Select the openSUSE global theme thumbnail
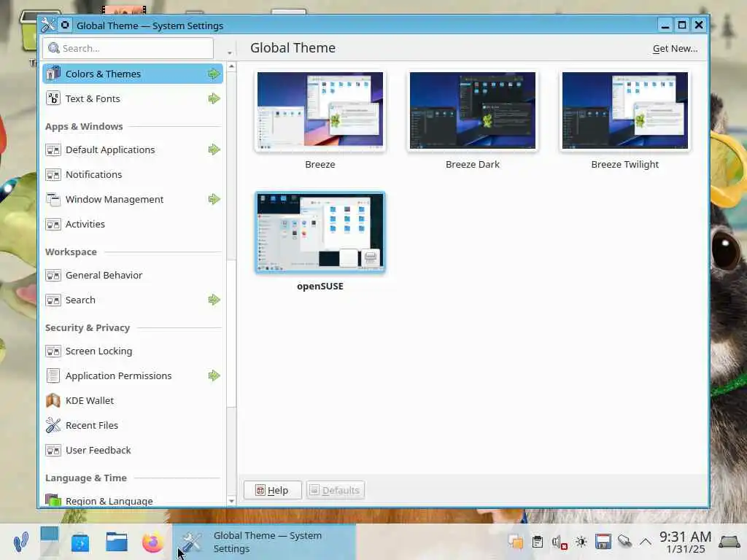This screenshot has height=560, width=747. (320, 233)
